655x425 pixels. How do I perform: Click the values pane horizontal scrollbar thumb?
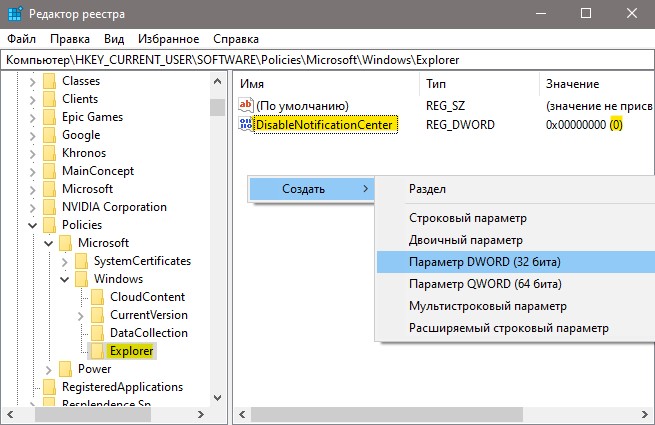[x=387, y=415]
